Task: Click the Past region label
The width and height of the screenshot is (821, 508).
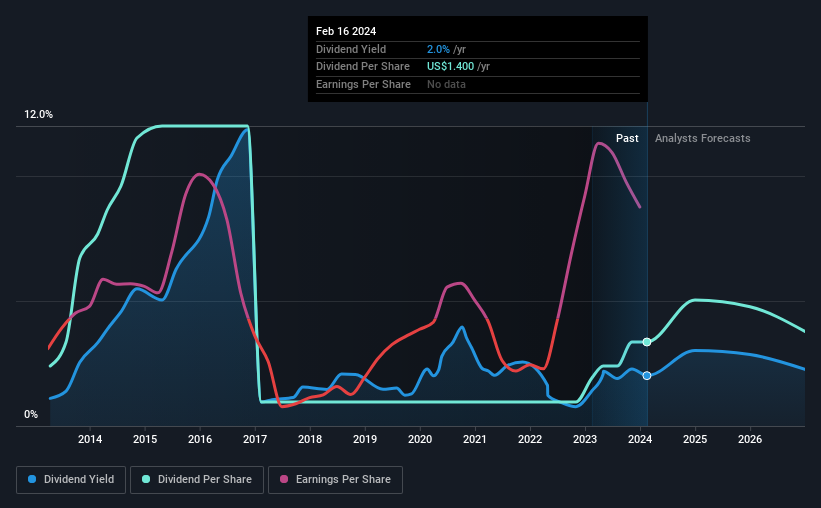Action: pyautogui.click(x=627, y=138)
